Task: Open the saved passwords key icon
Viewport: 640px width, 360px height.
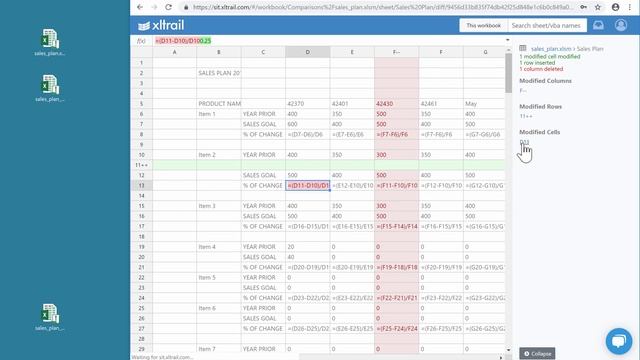Action: 584,7
